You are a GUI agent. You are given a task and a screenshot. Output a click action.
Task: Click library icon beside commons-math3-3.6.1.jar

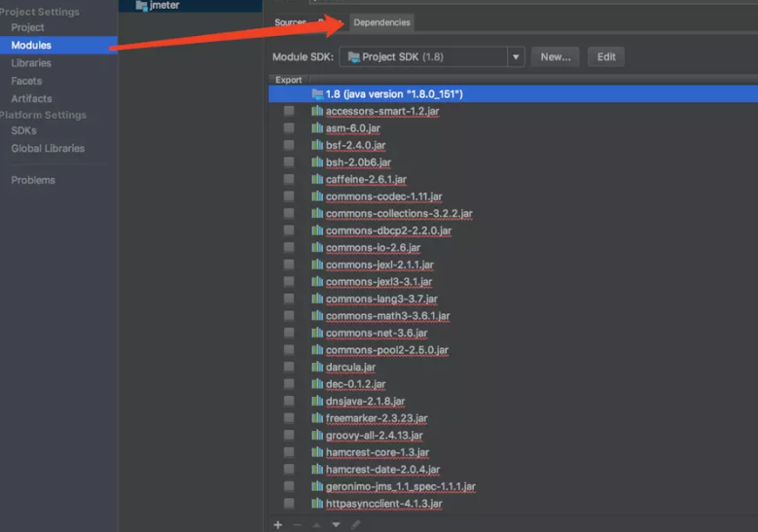317,315
